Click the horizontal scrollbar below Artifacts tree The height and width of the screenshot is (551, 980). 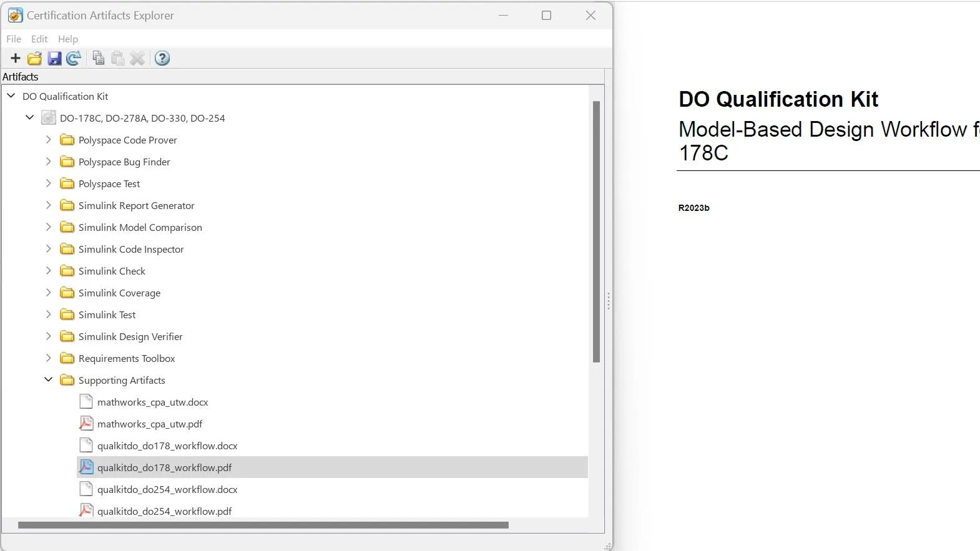[263, 525]
